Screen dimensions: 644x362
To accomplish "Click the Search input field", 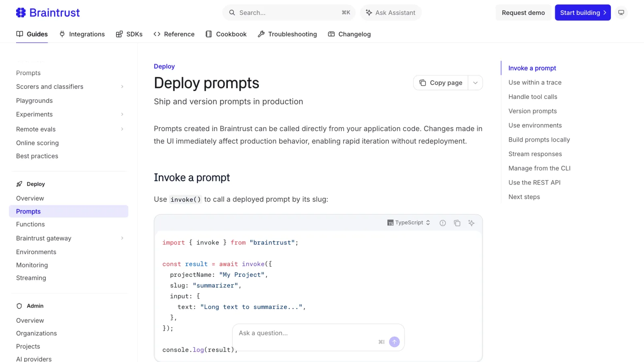I will pos(289,13).
